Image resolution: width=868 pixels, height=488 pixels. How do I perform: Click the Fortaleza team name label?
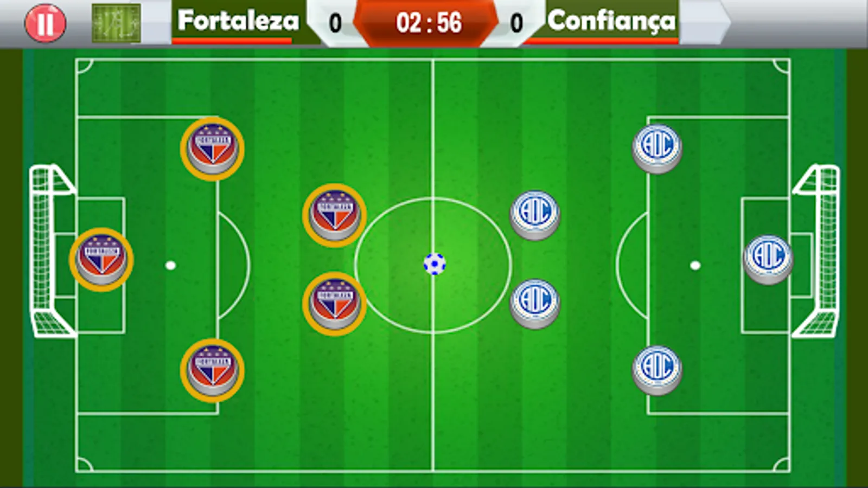(238, 21)
